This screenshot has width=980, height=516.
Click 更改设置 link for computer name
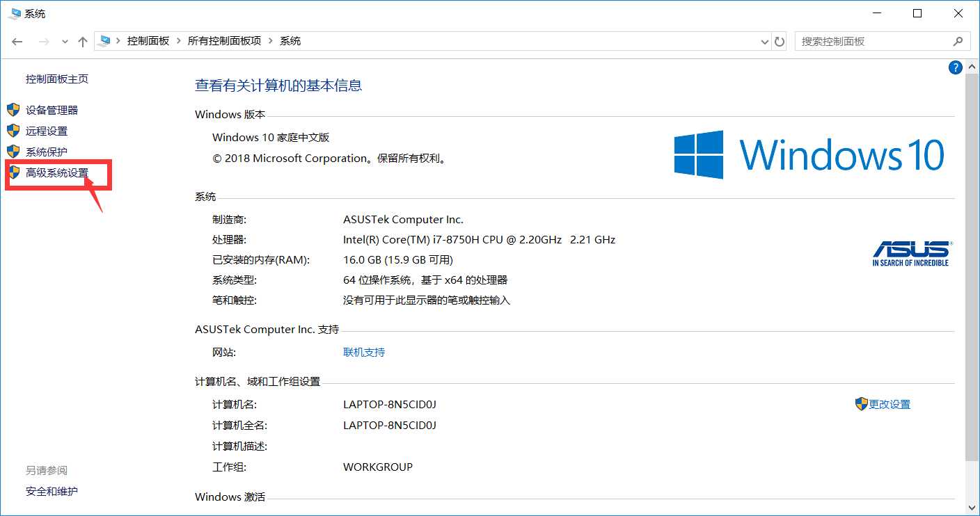coord(890,404)
